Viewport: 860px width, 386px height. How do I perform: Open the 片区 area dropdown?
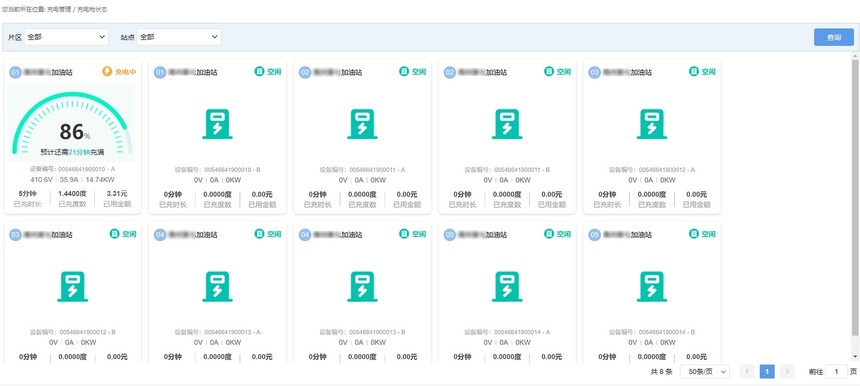(x=66, y=37)
